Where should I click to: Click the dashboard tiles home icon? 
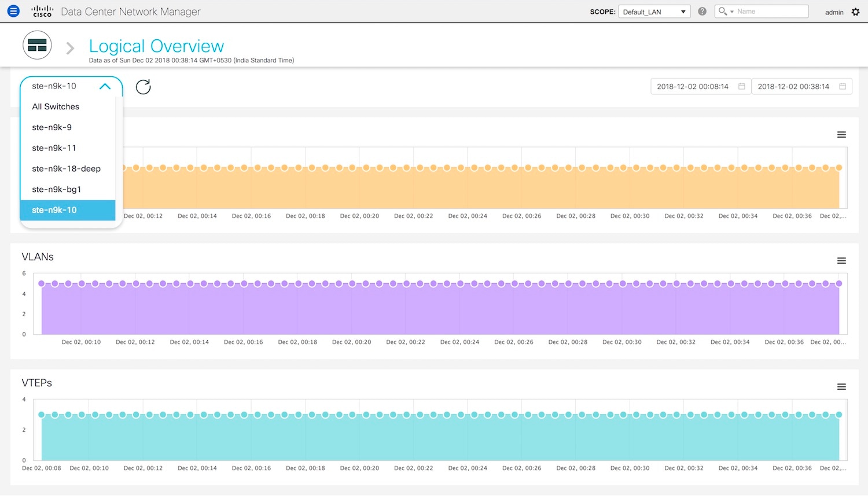point(37,46)
